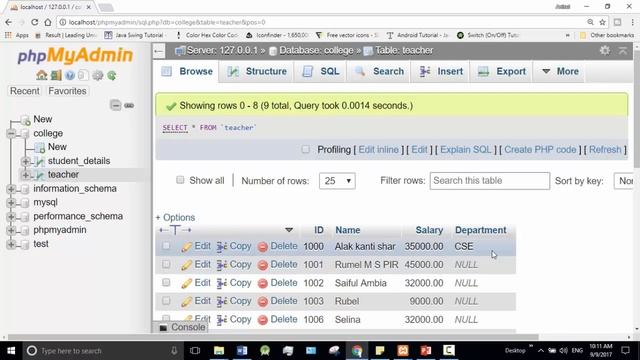Reload the page with refresh button
Screen dimensions: 640x360
(x=34, y=22)
